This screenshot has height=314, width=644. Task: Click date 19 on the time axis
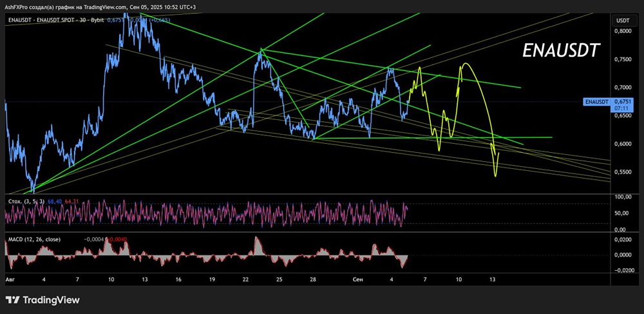click(x=212, y=279)
